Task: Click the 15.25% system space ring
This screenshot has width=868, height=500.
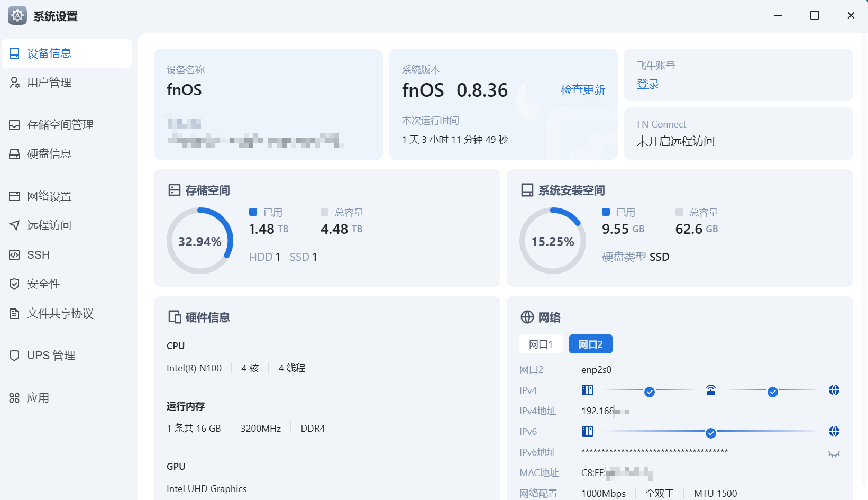Action: pos(553,241)
